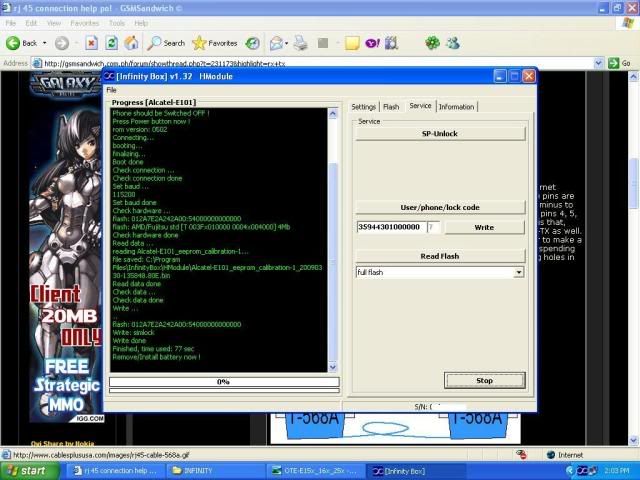Refresh the page with the toolbar icon

(112, 43)
